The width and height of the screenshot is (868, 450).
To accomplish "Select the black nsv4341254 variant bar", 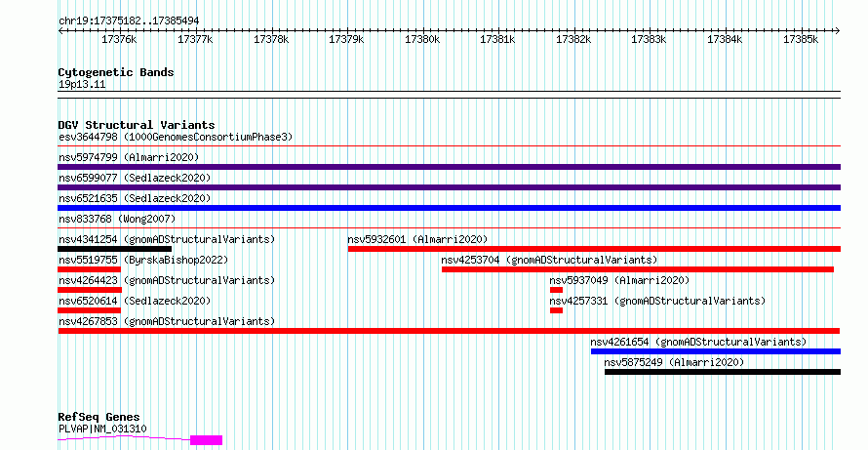I will point(114,249).
